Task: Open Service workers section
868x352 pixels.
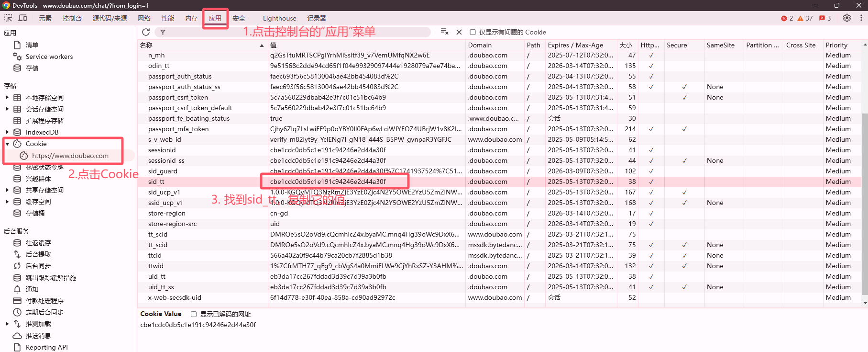Action: 49,57
